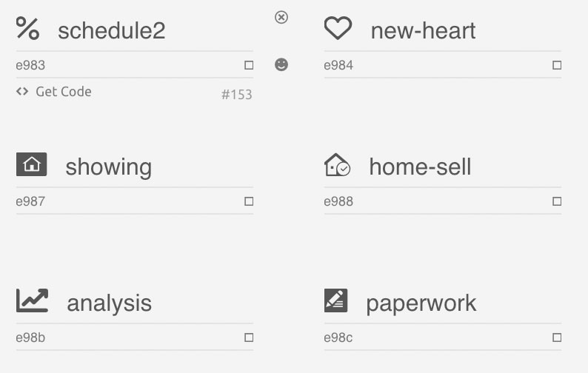Tick the e984 checkbox

point(557,65)
